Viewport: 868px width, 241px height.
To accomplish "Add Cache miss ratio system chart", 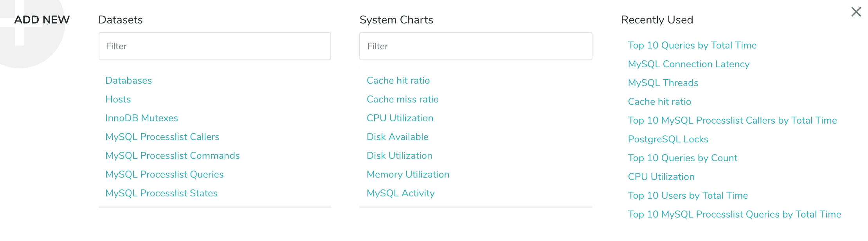I will [x=402, y=99].
